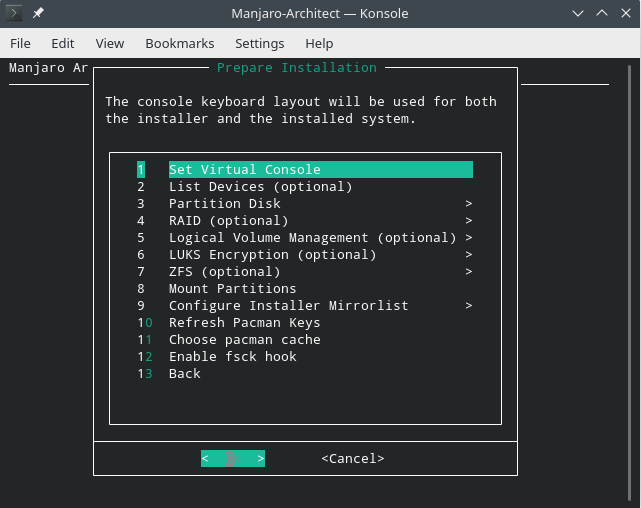Open the Edit menu
The image size is (641, 508).
63,43
